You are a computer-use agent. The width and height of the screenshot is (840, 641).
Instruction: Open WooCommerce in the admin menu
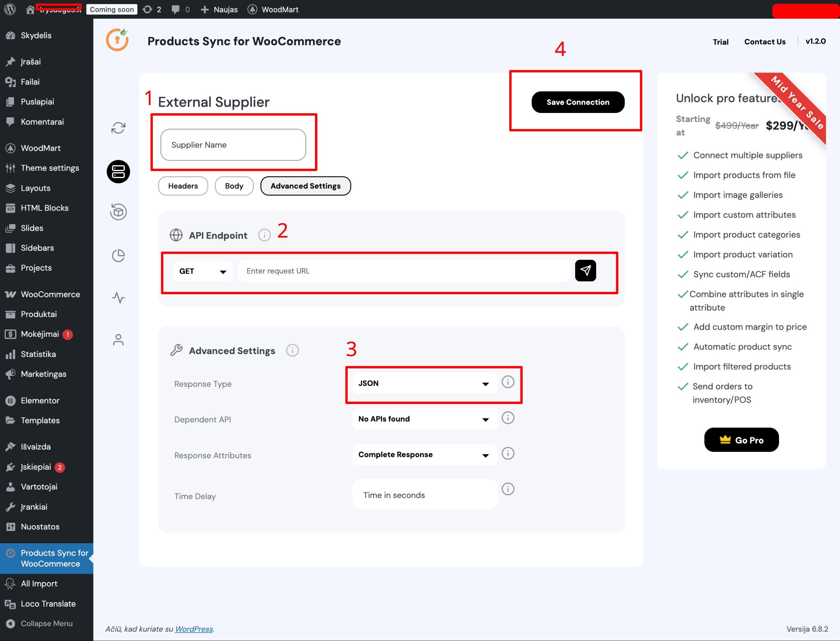[x=50, y=294]
